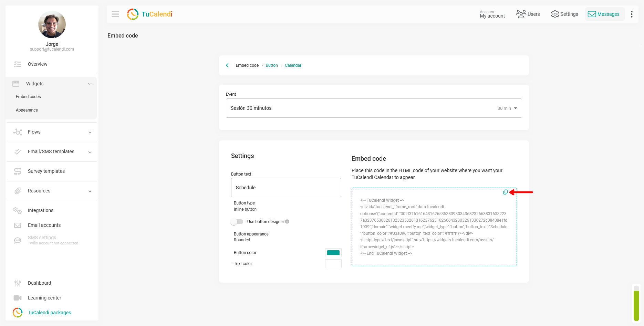Expand Email/SMS templates chevron
The width and height of the screenshot is (644, 326).
90,152
